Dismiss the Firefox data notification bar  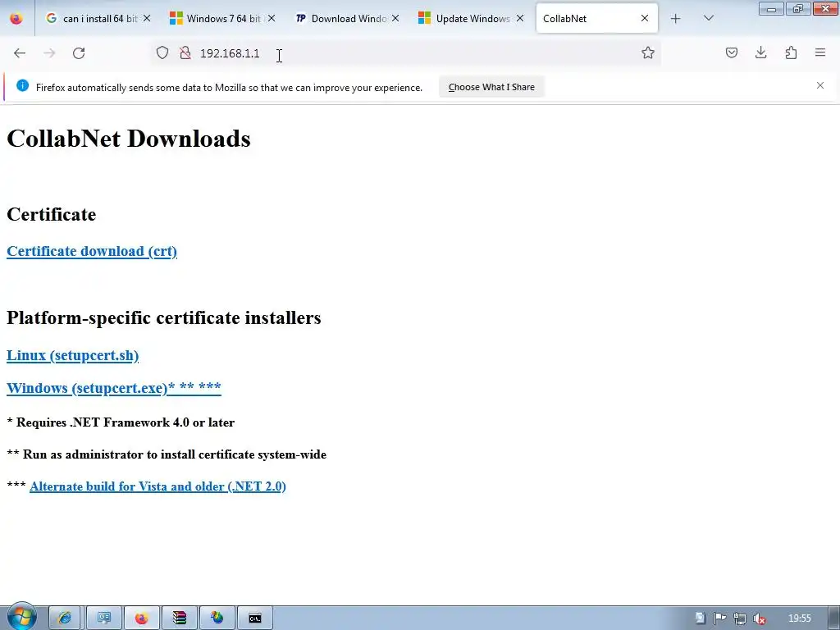[820, 85]
